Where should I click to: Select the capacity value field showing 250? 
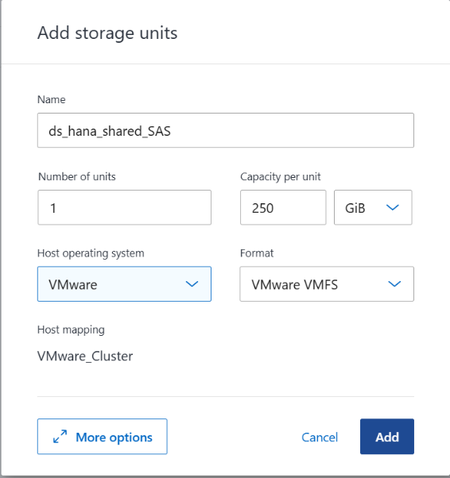[x=283, y=207]
